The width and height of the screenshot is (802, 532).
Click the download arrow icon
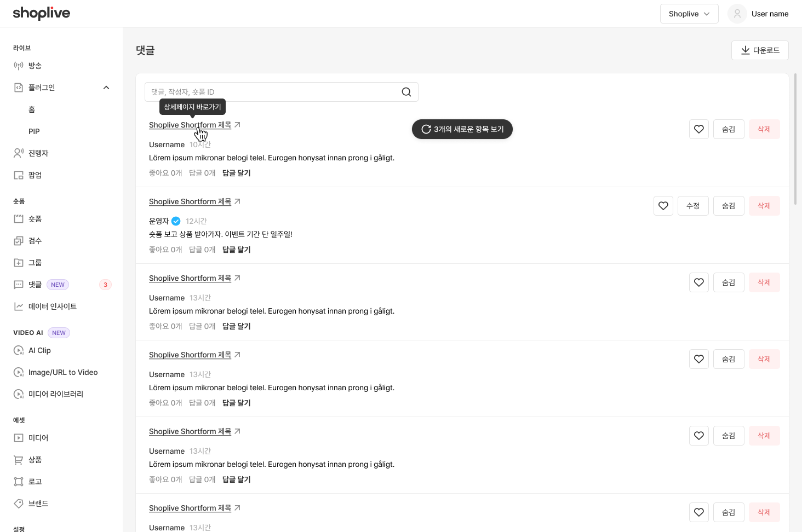pyautogui.click(x=746, y=50)
